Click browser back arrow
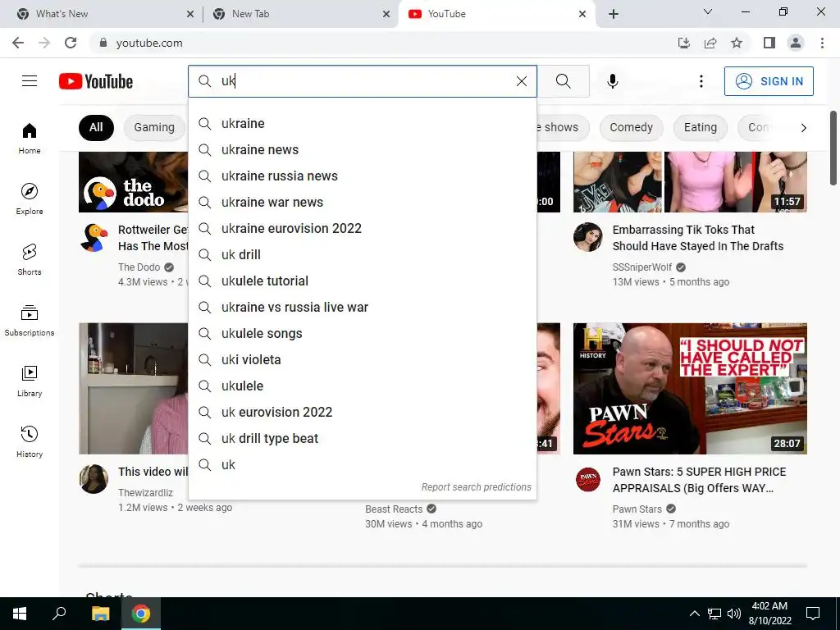 (x=18, y=43)
